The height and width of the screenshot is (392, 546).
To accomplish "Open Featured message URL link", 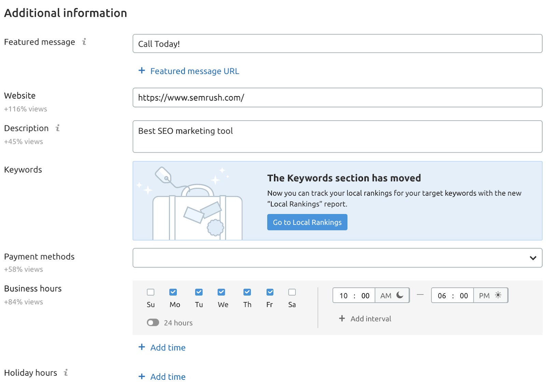I will coord(195,71).
